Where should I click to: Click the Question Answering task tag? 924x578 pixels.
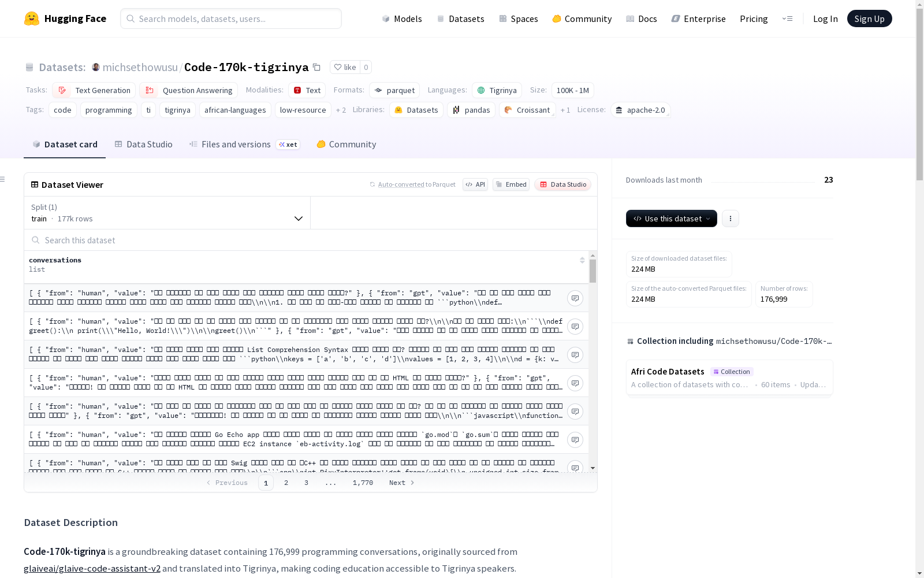[189, 90]
